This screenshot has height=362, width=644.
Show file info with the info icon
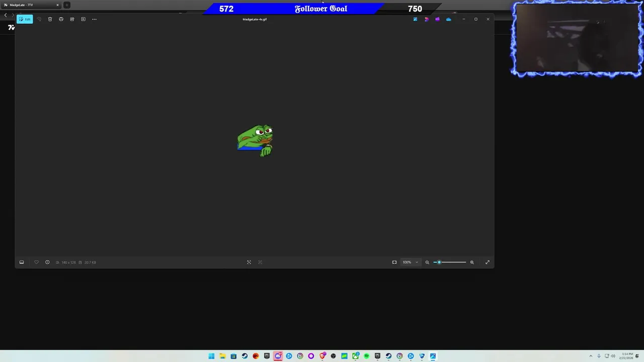[x=47, y=262]
